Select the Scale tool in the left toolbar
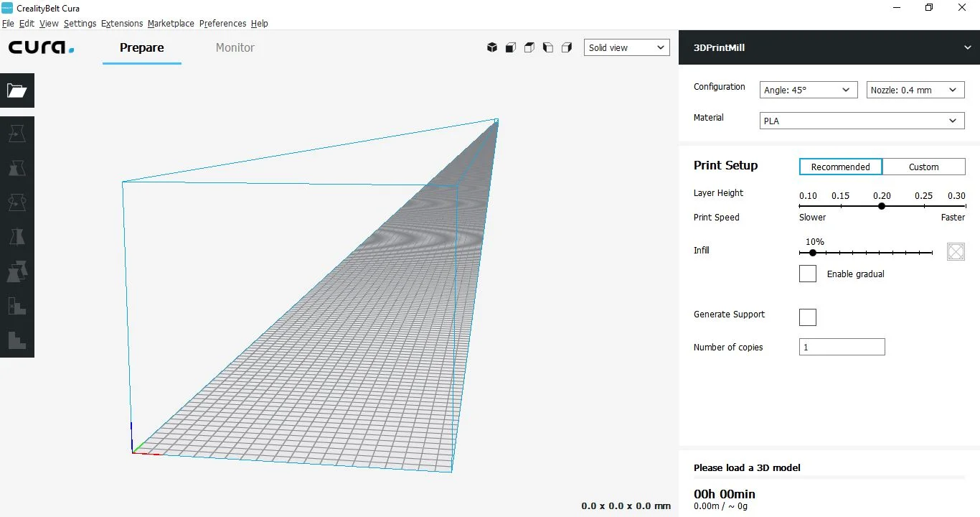 click(17, 168)
